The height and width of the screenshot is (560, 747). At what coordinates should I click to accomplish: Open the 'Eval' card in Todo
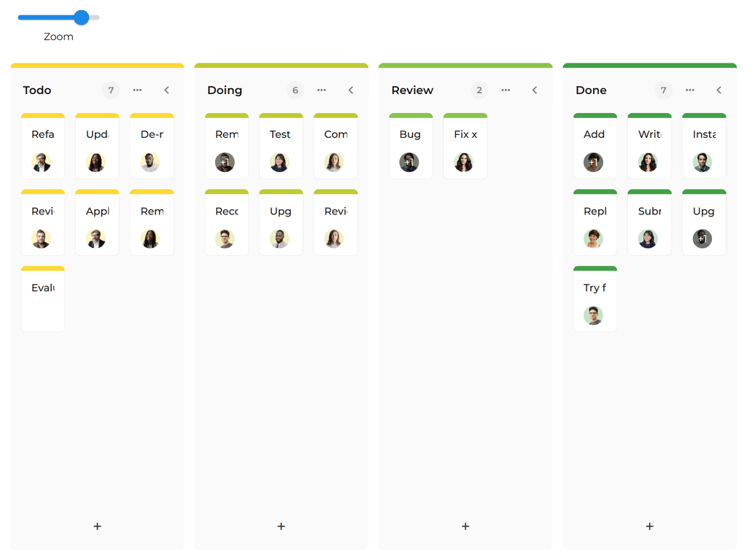click(43, 288)
